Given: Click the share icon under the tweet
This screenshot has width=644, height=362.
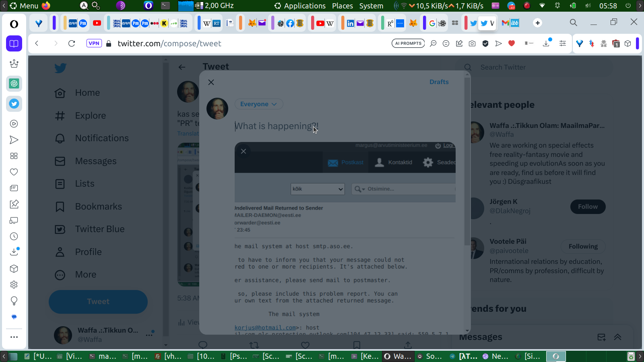Looking at the screenshot, I should click(408, 345).
